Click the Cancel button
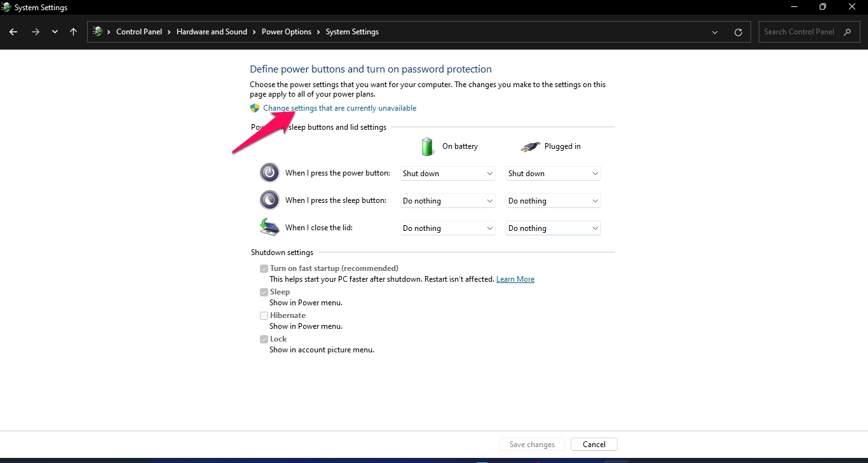 [594, 445]
